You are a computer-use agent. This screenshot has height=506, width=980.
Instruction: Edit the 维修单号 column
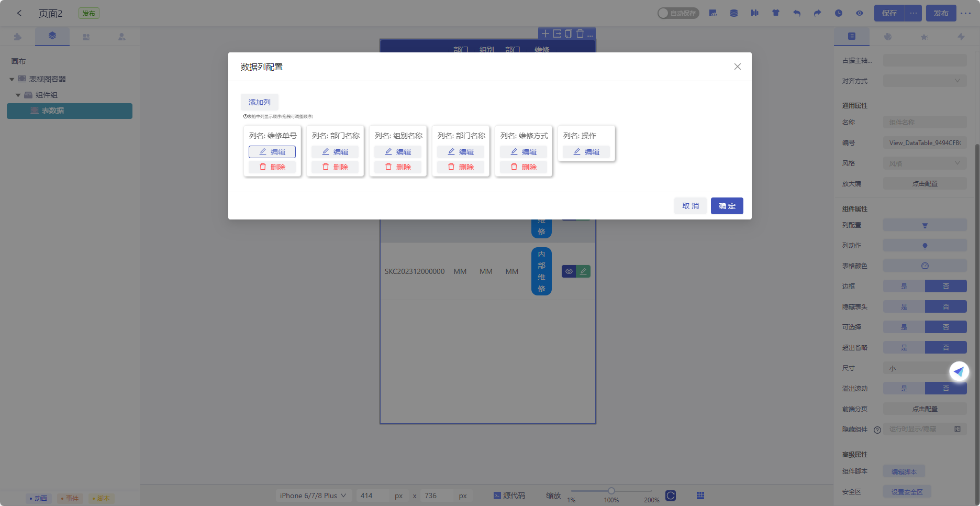[272, 152]
